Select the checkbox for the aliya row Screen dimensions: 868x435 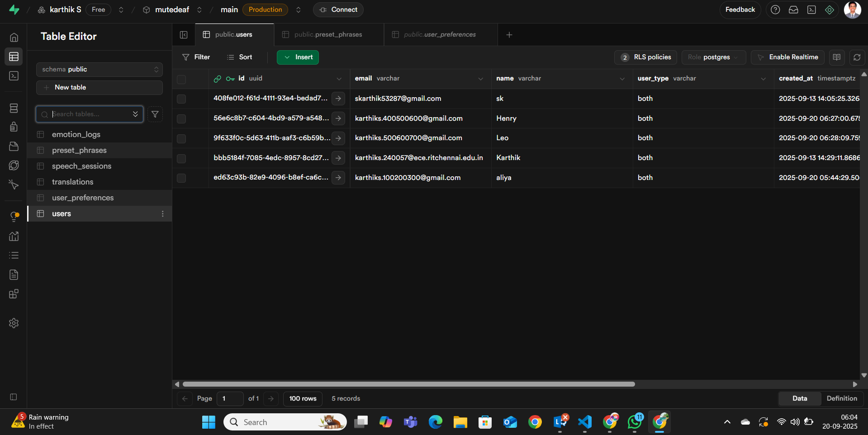181,178
